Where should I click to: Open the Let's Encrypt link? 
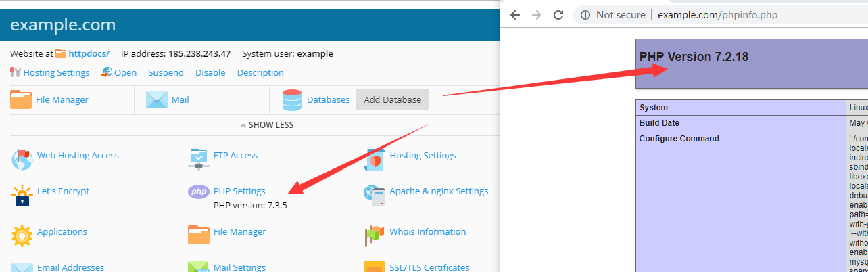click(x=63, y=191)
